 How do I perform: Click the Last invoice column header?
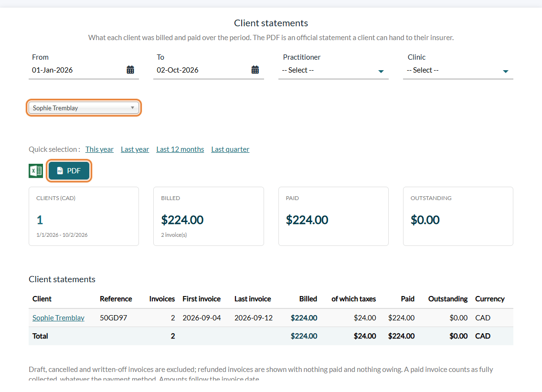(x=253, y=299)
